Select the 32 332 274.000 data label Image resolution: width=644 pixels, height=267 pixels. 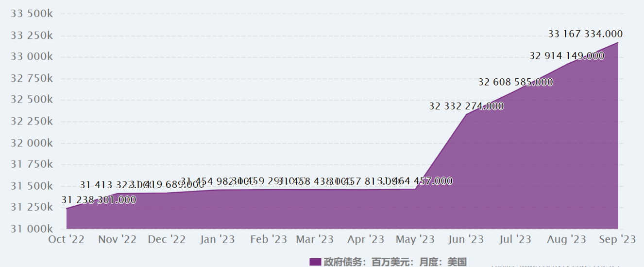click(x=466, y=106)
